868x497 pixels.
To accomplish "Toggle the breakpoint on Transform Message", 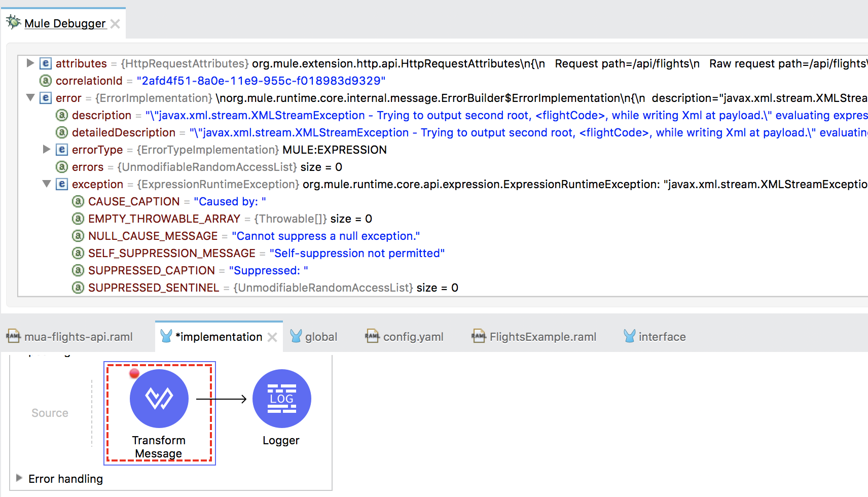I will (x=134, y=374).
